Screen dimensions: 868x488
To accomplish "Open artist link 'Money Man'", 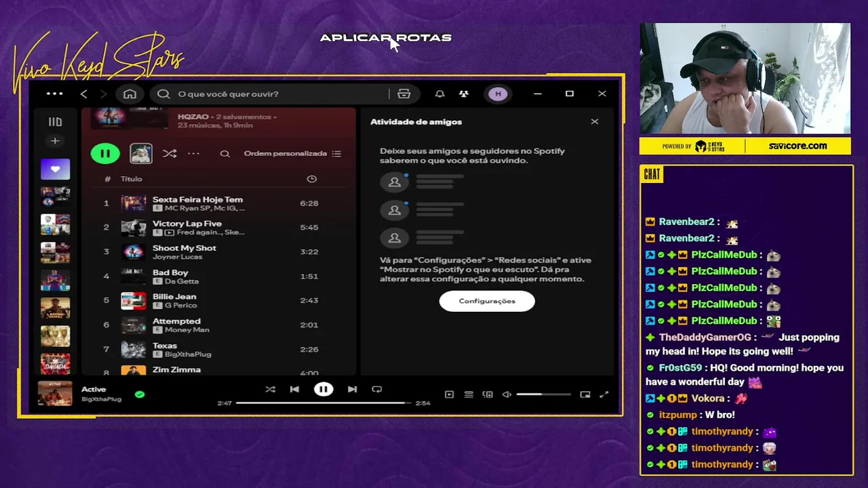I will (x=186, y=329).
